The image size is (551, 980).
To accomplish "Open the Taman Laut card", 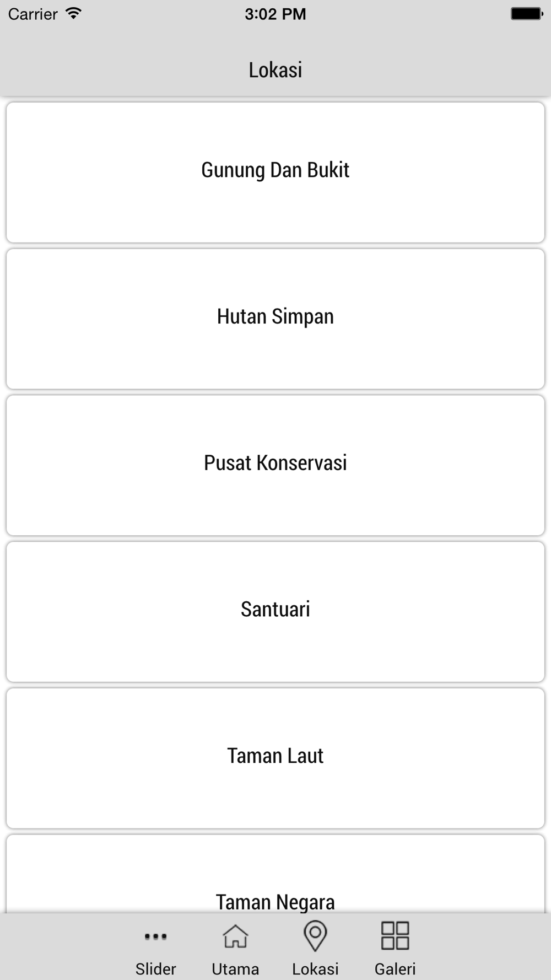I will pyautogui.click(x=275, y=758).
